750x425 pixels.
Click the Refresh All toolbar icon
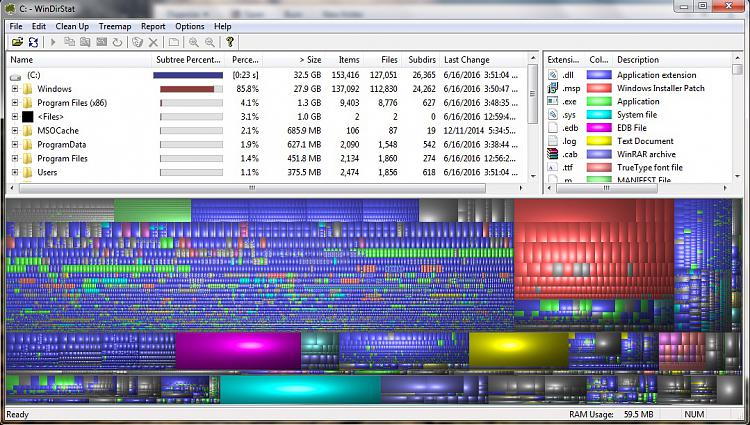[x=33, y=42]
